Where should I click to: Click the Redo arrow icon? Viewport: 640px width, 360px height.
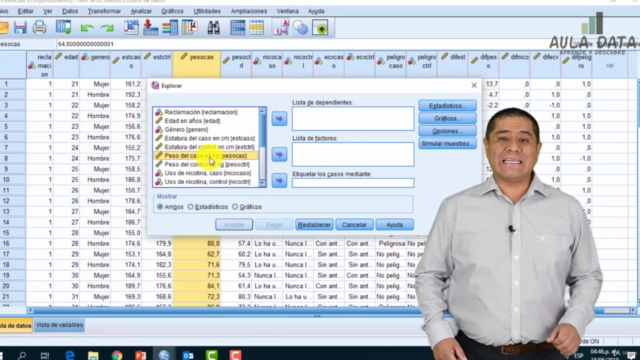click(x=107, y=28)
